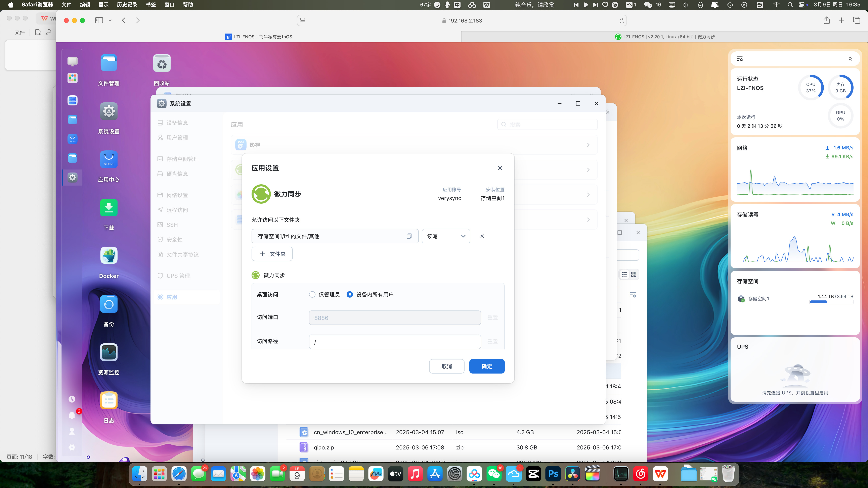
Task: Open 设备信息 in settings sidebar
Action: [187, 123]
